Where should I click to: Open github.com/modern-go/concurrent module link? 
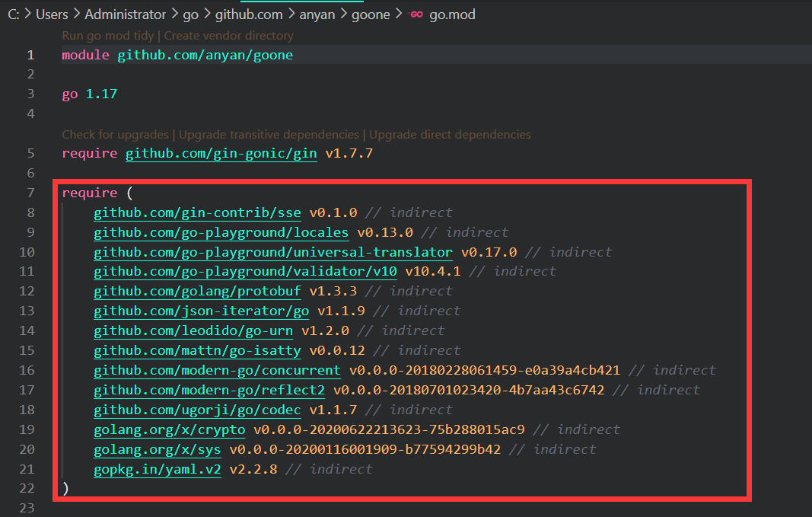coord(217,370)
